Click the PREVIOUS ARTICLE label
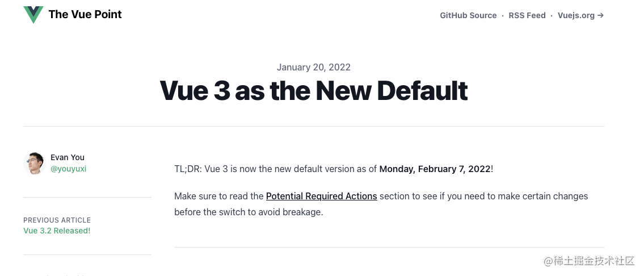 [57, 220]
